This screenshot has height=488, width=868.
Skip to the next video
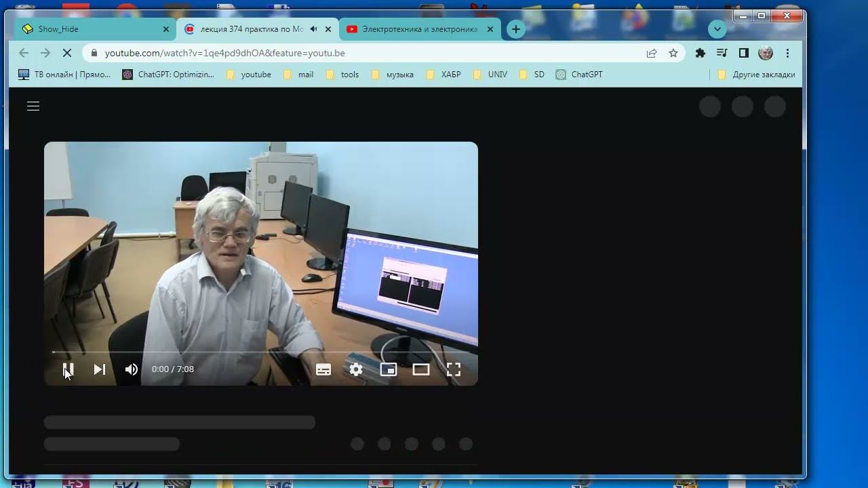[x=100, y=369]
